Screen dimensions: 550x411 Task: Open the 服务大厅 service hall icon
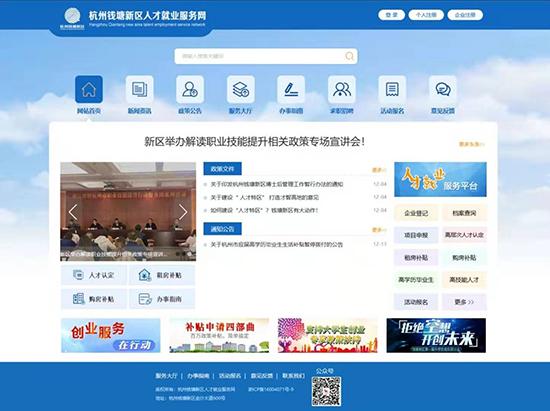pos(241,89)
